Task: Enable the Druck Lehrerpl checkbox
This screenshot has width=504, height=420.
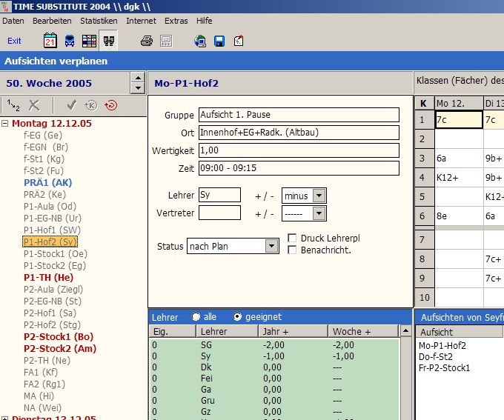Action: click(x=292, y=238)
